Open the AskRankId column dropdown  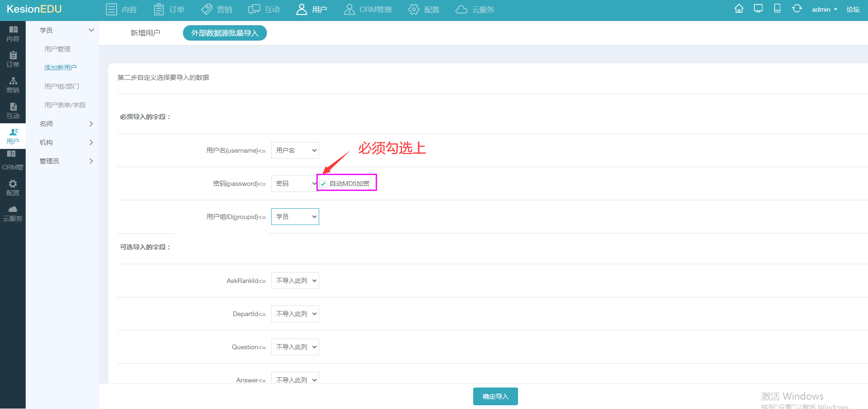[295, 281]
